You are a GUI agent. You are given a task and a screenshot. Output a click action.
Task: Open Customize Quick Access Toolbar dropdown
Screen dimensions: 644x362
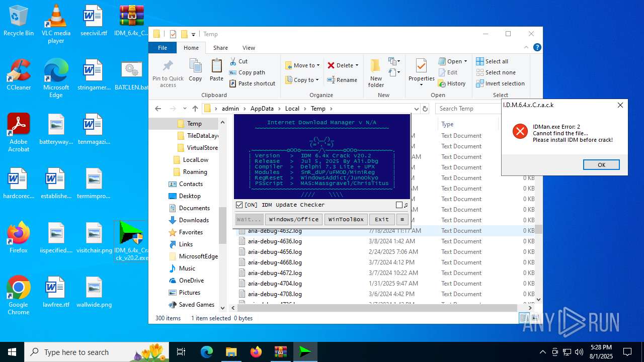pyautogui.click(x=193, y=34)
